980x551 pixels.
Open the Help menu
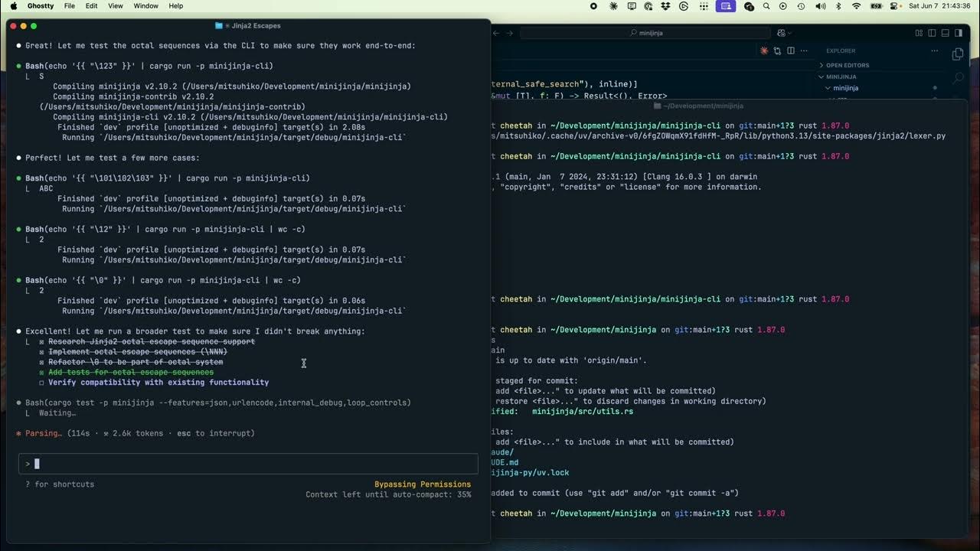176,5
